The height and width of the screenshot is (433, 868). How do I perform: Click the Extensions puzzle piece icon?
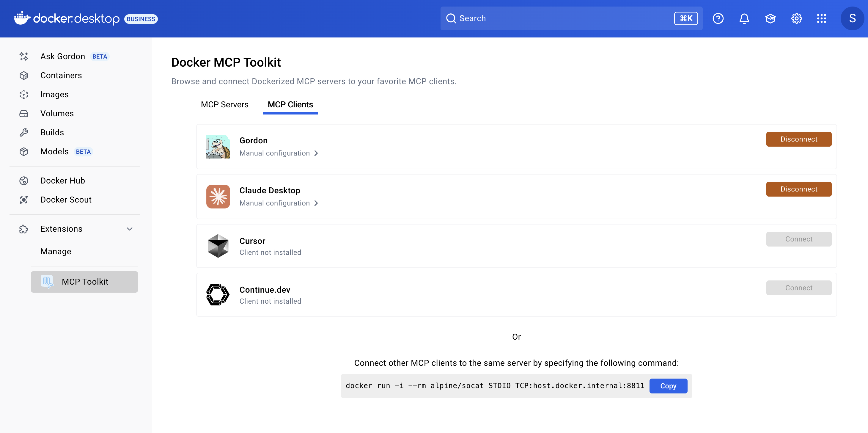[x=23, y=229]
